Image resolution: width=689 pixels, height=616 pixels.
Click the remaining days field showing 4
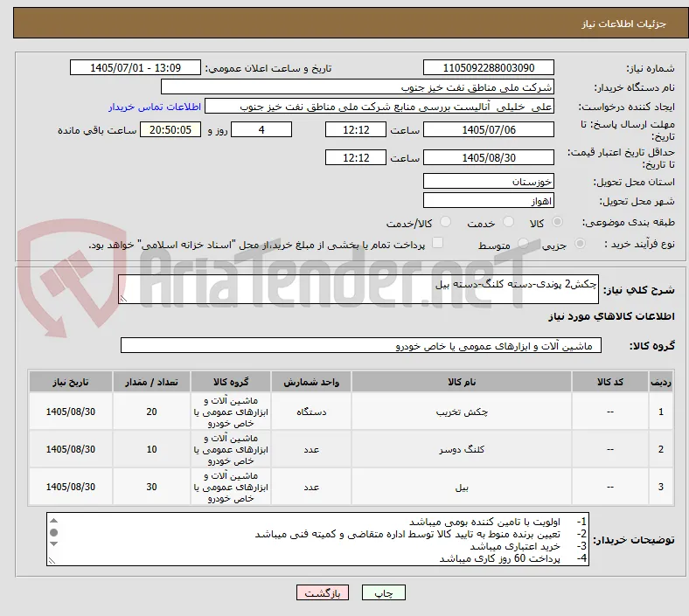pyautogui.click(x=261, y=129)
